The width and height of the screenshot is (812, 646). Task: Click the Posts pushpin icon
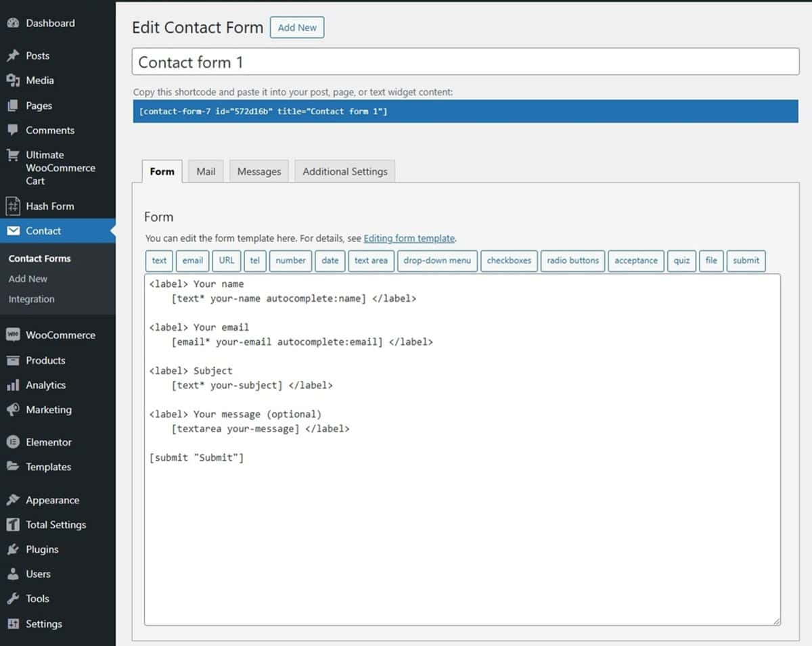[x=13, y=55]
